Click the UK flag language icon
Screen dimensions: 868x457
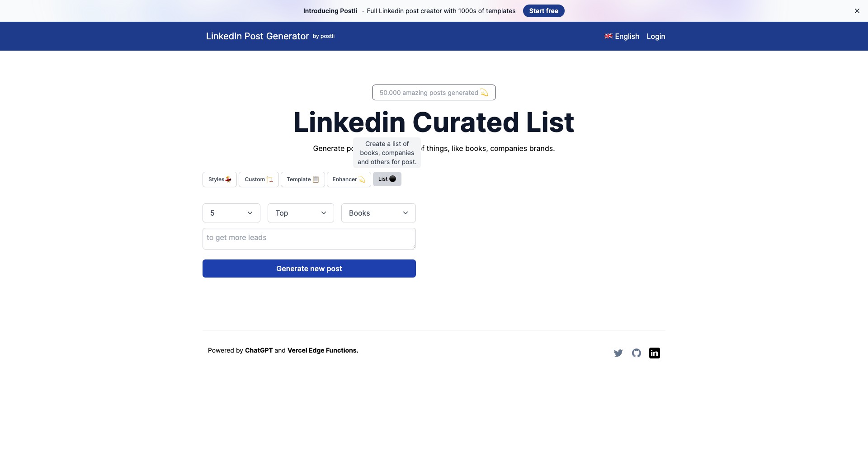click(608, 36)
